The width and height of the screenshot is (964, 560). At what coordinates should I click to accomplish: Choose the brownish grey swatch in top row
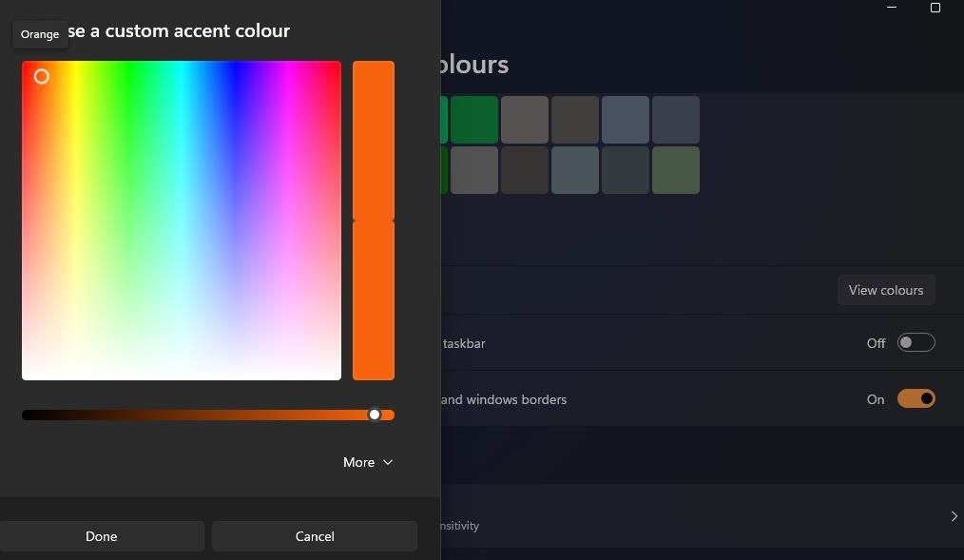click(x=525, y=119)
